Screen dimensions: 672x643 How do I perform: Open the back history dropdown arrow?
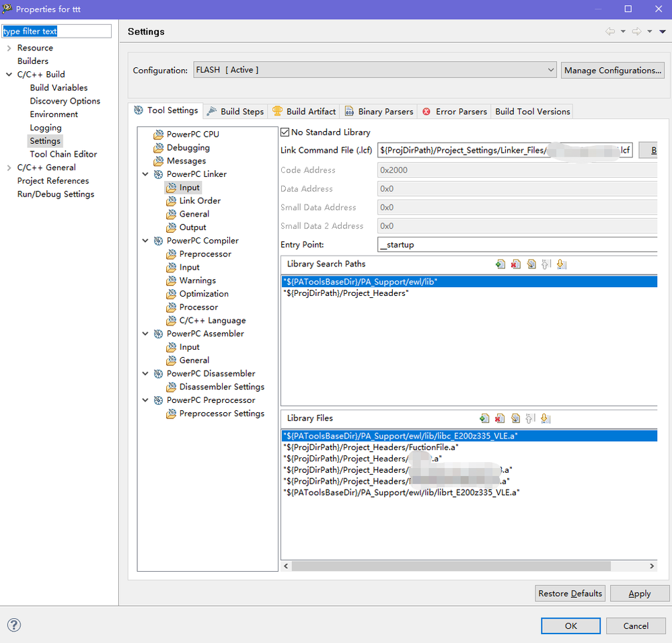click(x=623, y=31)
